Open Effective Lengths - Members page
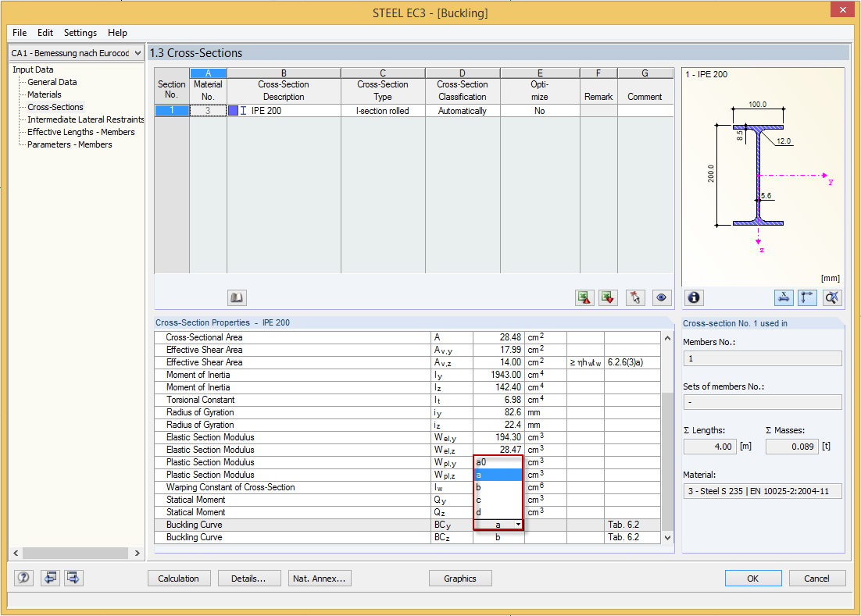Viewport: 861px width, 616px height. pyautogui.click(x=80, y=132)
